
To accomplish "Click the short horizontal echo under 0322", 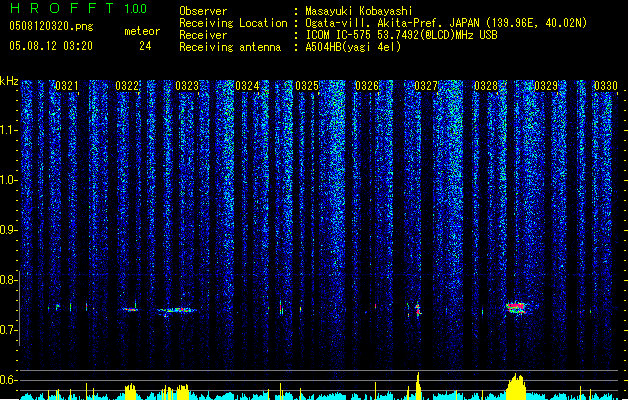I will tap(130, 309).
